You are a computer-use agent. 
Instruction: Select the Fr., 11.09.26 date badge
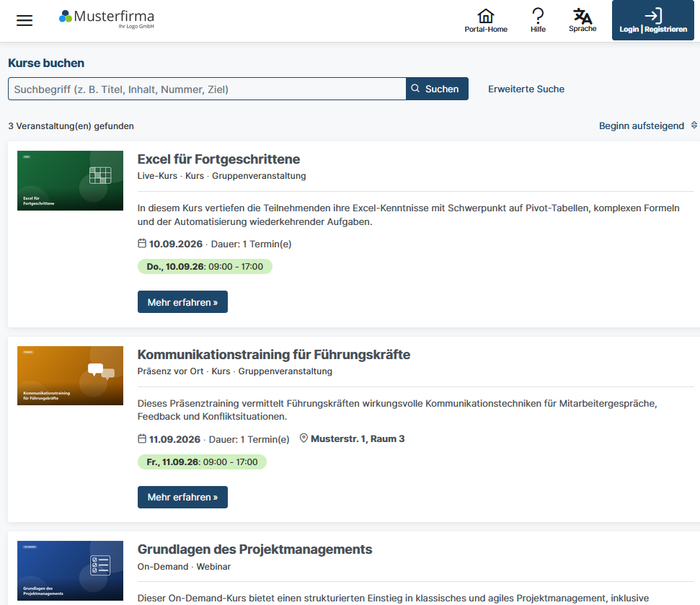203,462
